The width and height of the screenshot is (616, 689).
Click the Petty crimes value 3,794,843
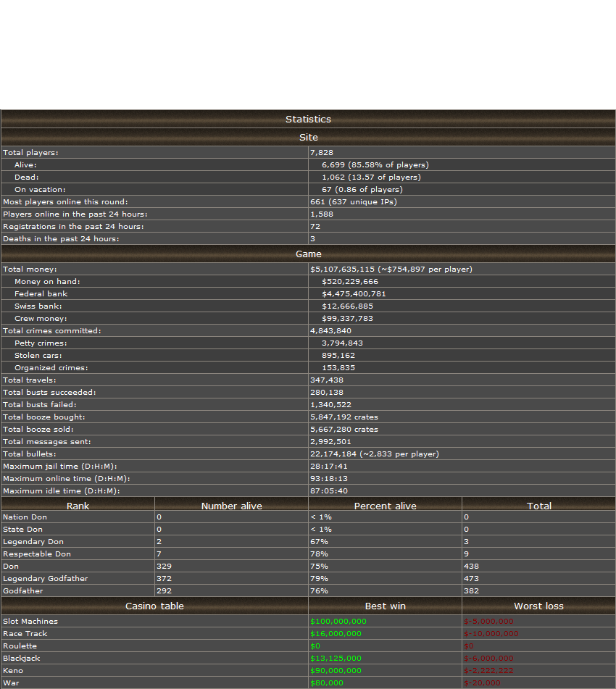tap(342, 343)
